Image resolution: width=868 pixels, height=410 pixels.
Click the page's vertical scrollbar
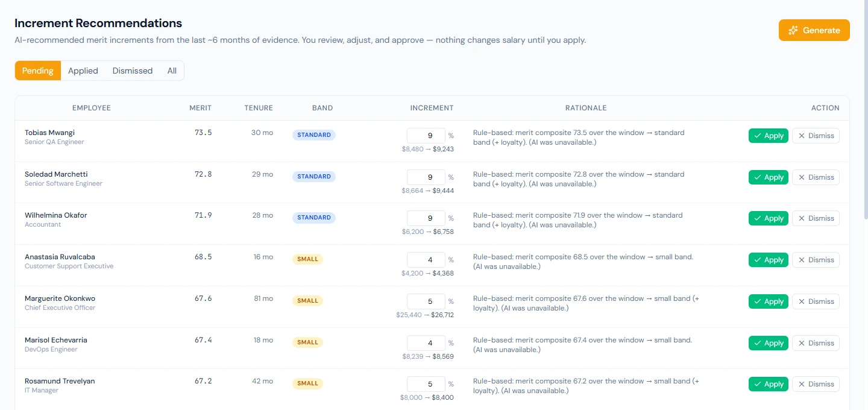[865, 109]
